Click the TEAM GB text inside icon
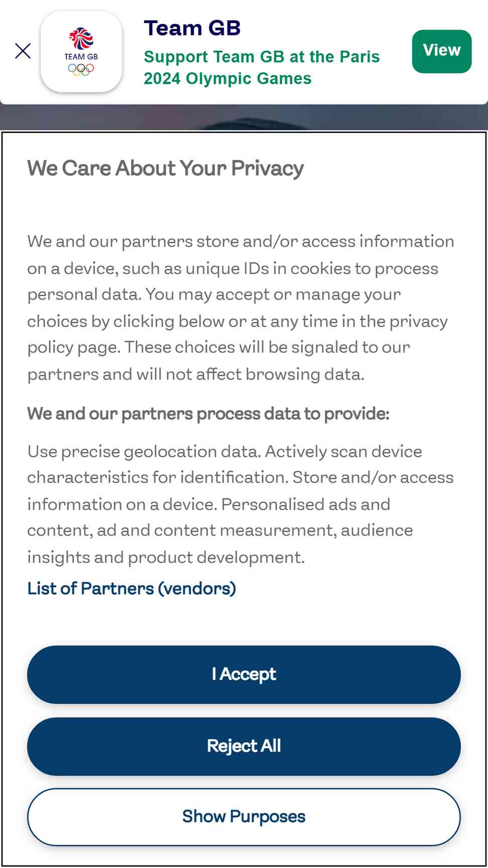 point(81,57)
